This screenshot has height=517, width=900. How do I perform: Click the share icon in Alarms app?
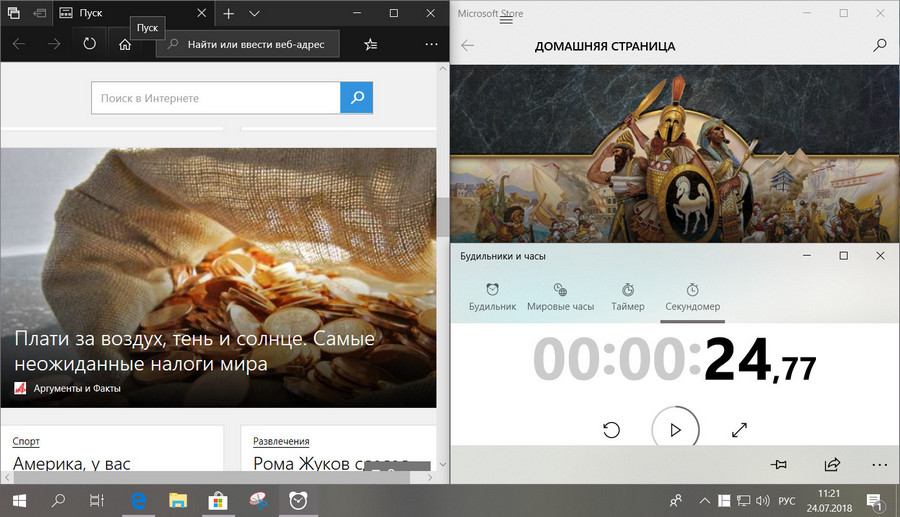tap(832, 465)
